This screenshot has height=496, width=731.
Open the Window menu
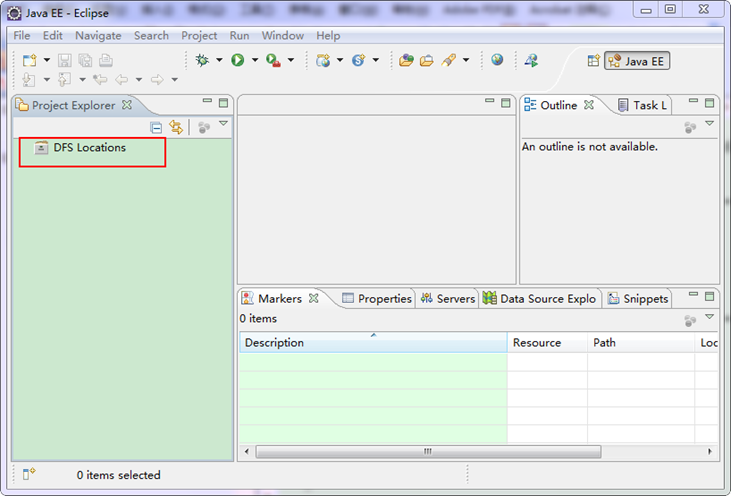pos(283,36)
